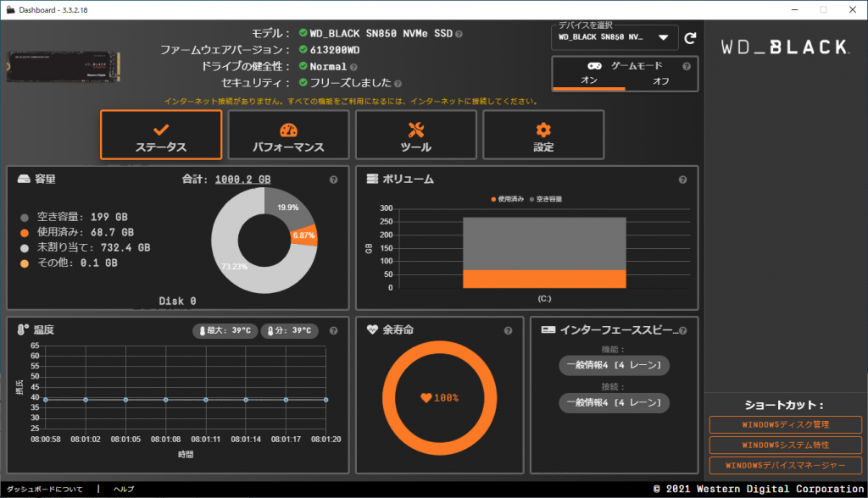Click the 接続 interface connection pill

pos(614,403)
